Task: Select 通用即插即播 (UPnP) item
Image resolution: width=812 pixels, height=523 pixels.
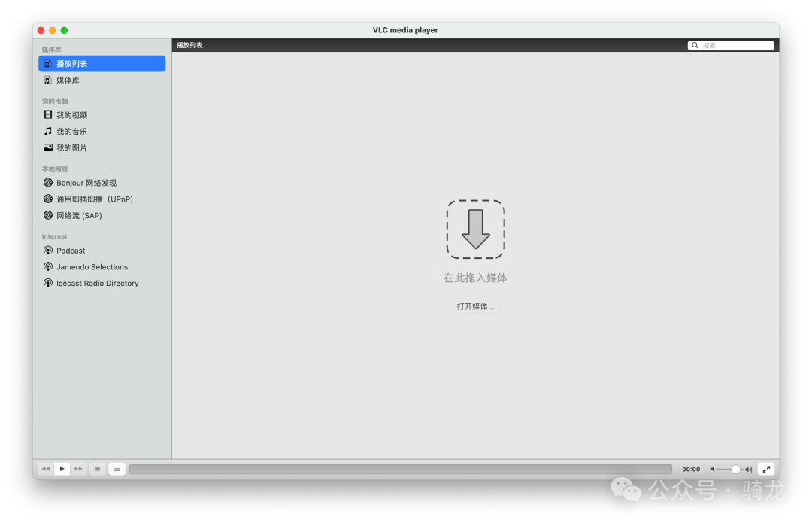Action: point(102,199)
